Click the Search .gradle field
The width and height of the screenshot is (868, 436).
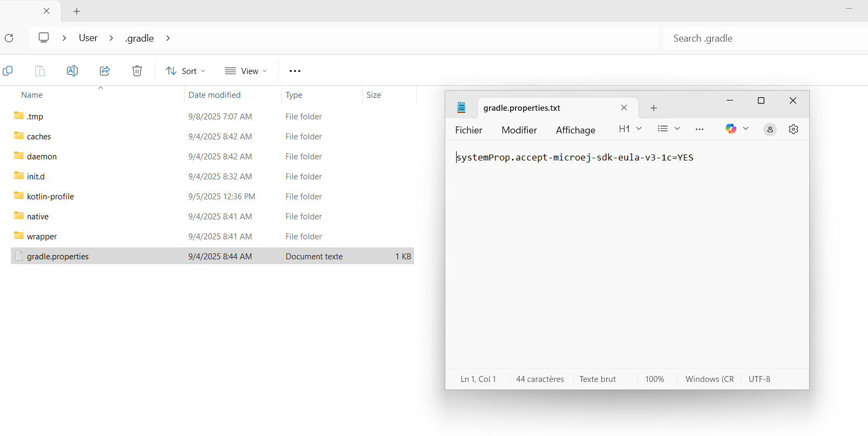pyautogui.click(x=761, y=38)
